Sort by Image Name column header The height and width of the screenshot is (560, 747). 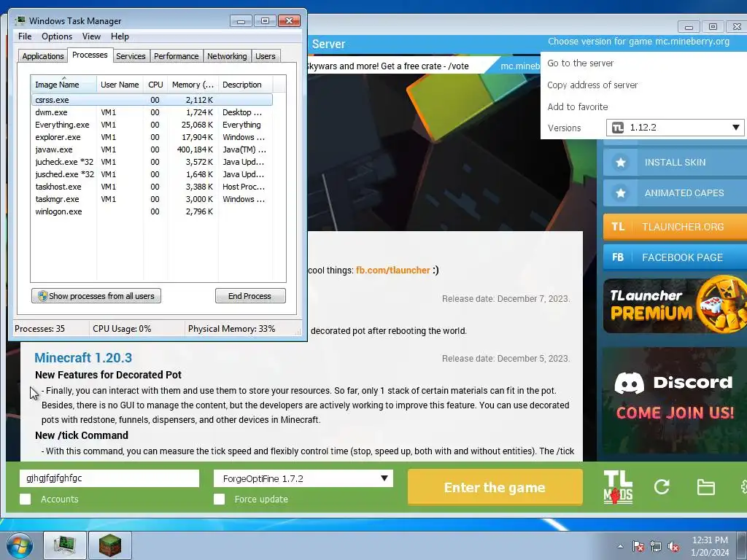click(64, 85)
